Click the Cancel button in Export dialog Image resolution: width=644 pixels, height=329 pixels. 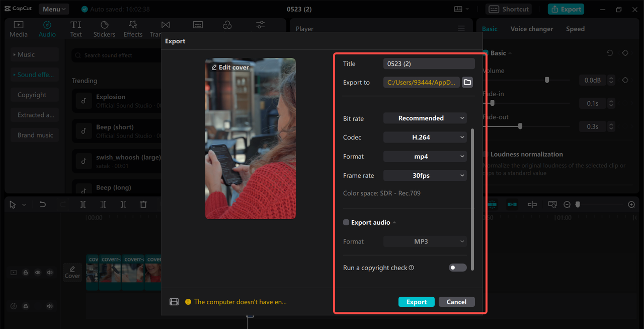456,302
